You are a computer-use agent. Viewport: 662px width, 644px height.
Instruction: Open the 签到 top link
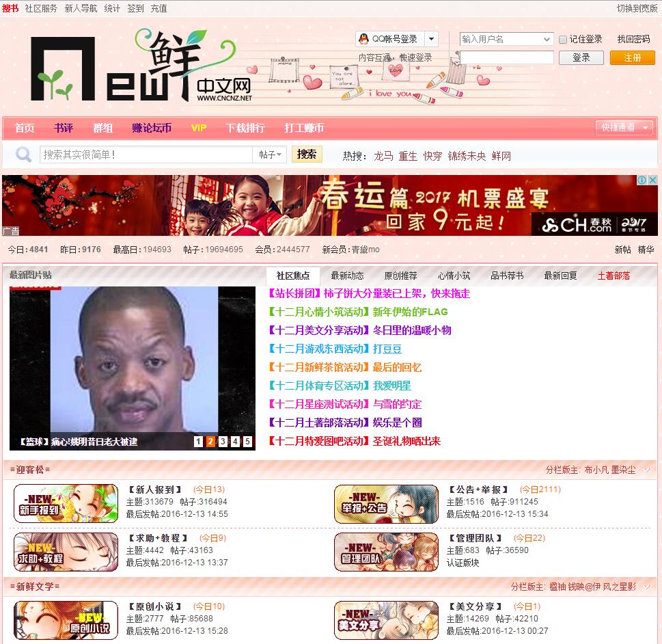135,8
